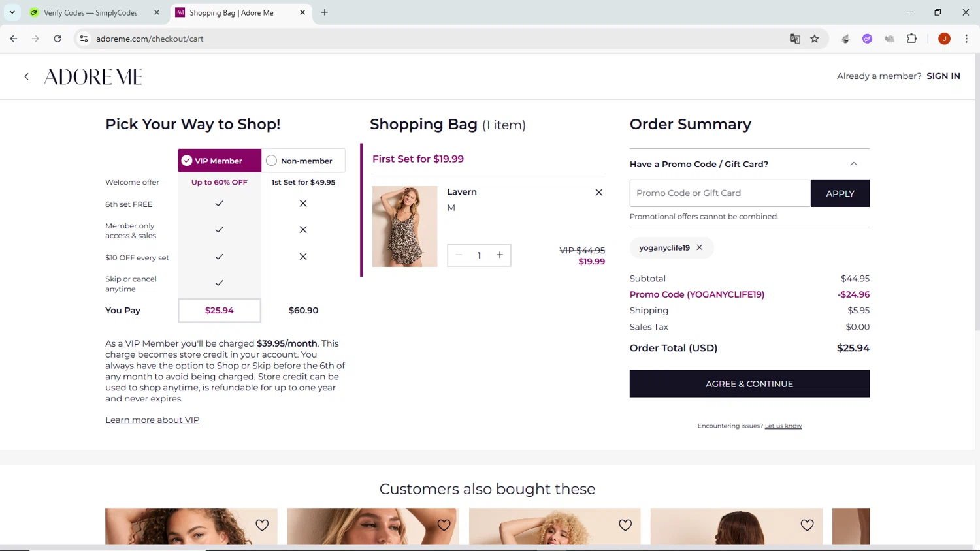Click the APPLY button
Viewport: 980px width, 551px height.
click(840, 193)
